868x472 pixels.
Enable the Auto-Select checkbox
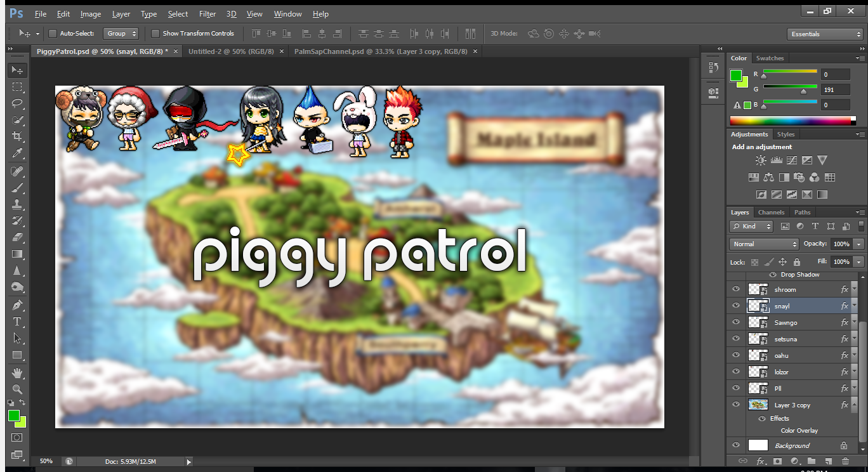(53, 34)
